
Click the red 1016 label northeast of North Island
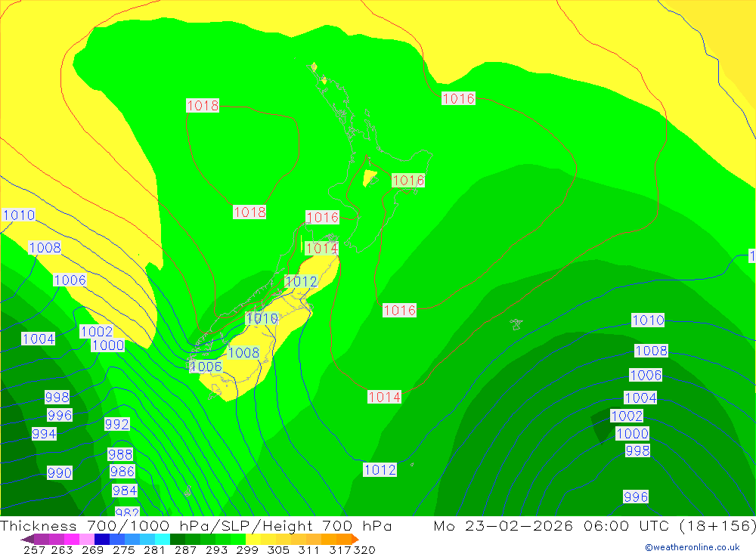459,98
